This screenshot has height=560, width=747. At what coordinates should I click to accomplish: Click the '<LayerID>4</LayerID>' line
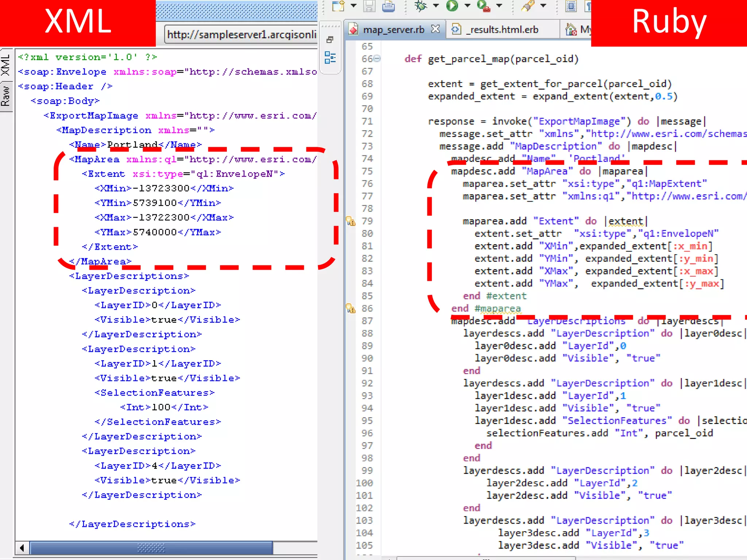pyautogui.click(x=158, y=466)
